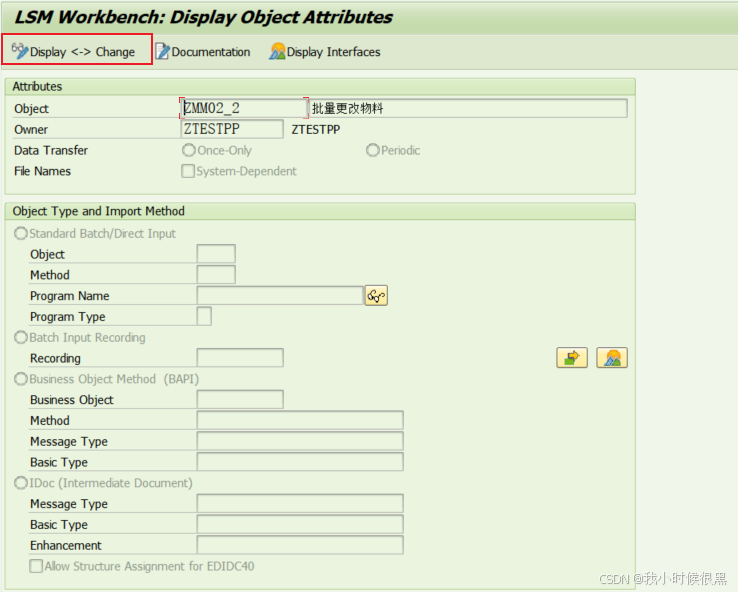Click the File Names label
This screenshot has width=738, height=592.
click(x=42, y=171)
